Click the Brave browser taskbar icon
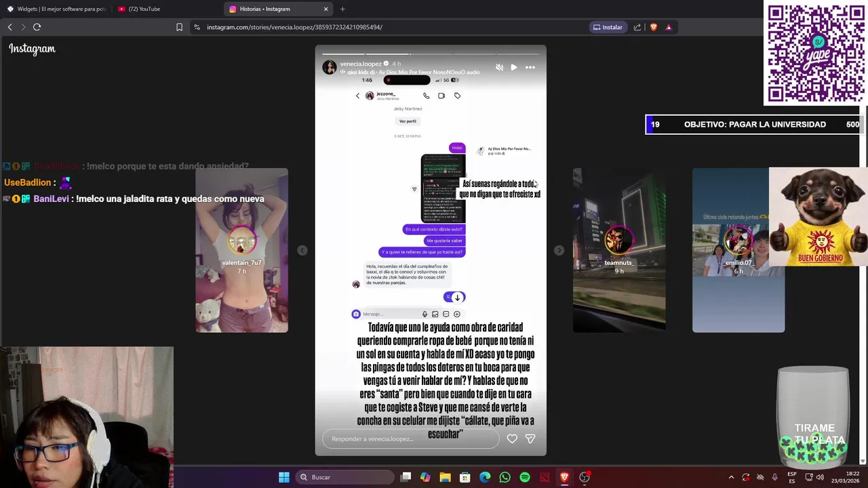The width and height of the screenshot is (868, 488). pyautogui.click(x=564, y=477)
